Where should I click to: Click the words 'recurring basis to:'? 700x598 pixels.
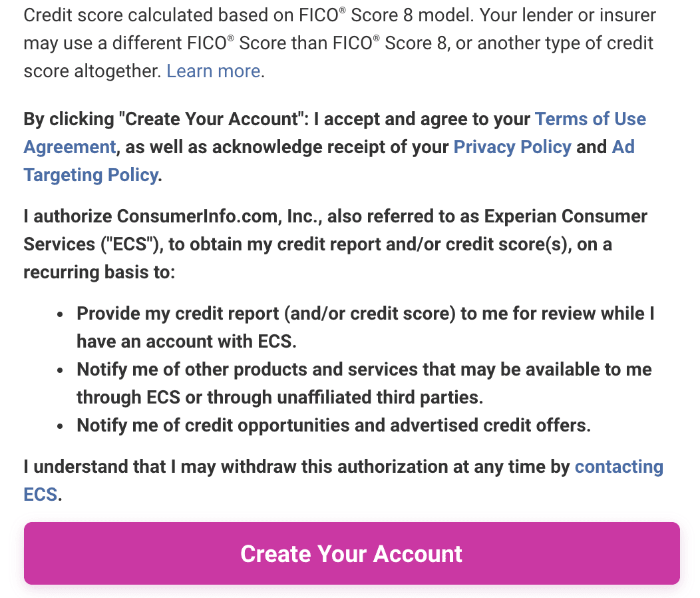(99, 272)
